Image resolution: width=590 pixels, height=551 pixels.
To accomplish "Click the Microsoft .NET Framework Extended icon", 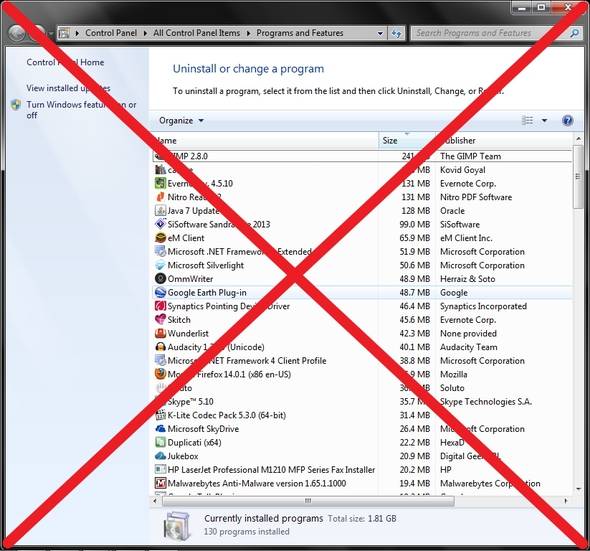I will [160, 251].
